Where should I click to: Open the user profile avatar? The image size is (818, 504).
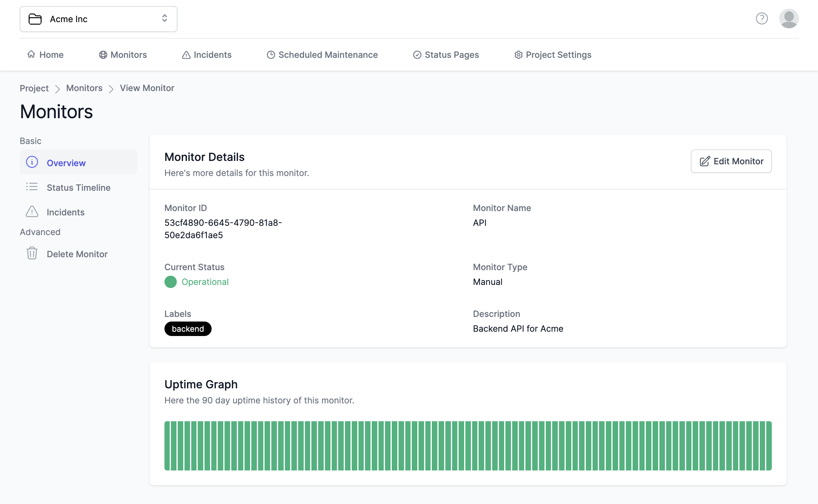coord(789,18)
